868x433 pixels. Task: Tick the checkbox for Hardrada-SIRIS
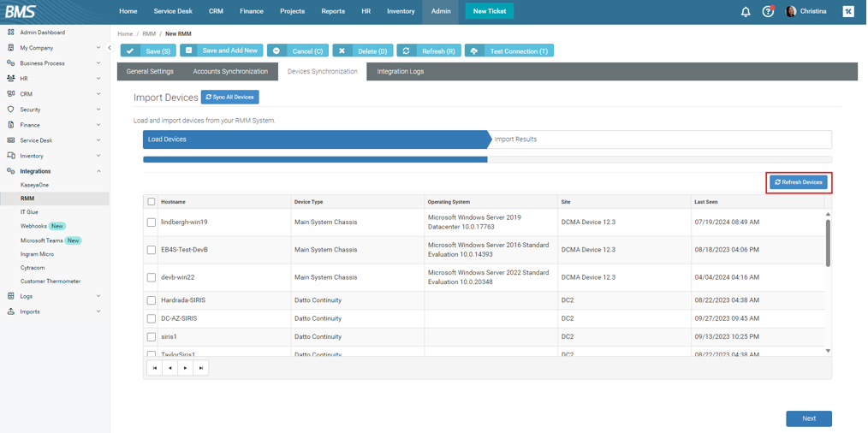pos(152,300)
